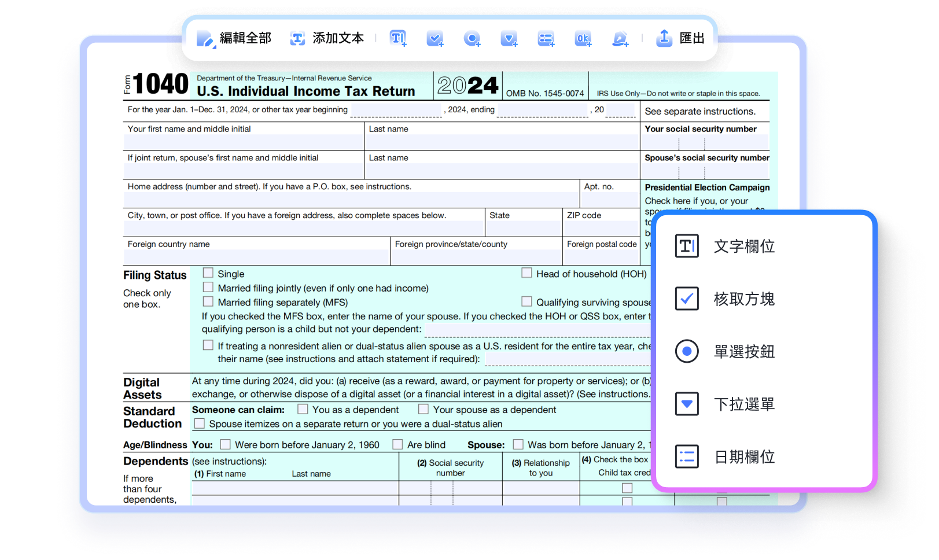Click Your social security number field
This screenshot has height=560, width=939.
click(x=706, y=142)
